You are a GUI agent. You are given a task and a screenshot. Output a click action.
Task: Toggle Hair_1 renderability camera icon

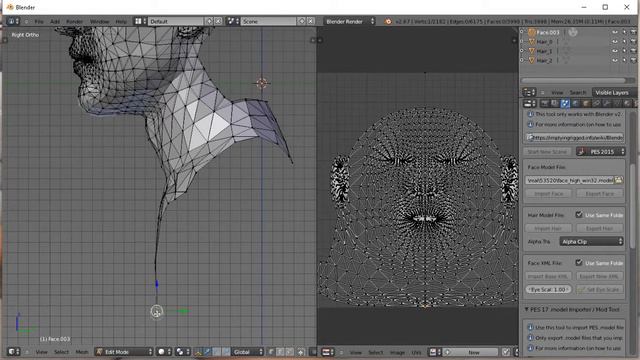[633, 51]
